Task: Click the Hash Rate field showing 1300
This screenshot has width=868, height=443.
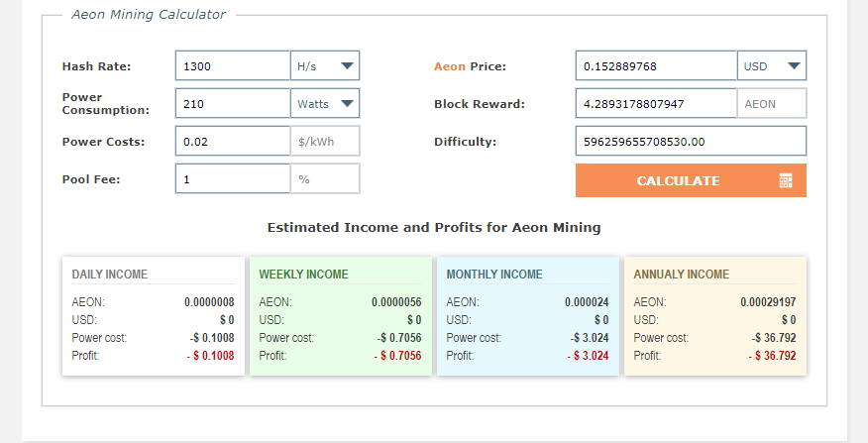Action: tap(233, 65)
